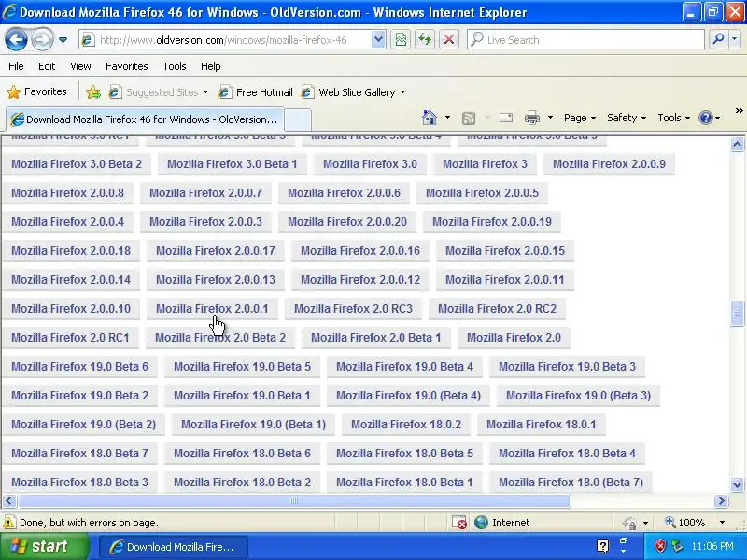747x560 pixels.
Task: Open the Edit menu
Action: [47, 66]
